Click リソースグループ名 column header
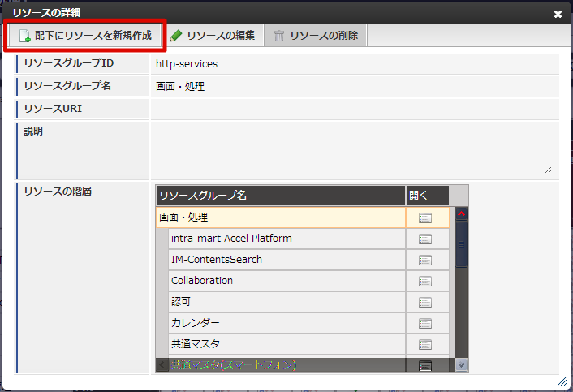Image resolution: width=573 pixels, height=392 pixels. 280,196
